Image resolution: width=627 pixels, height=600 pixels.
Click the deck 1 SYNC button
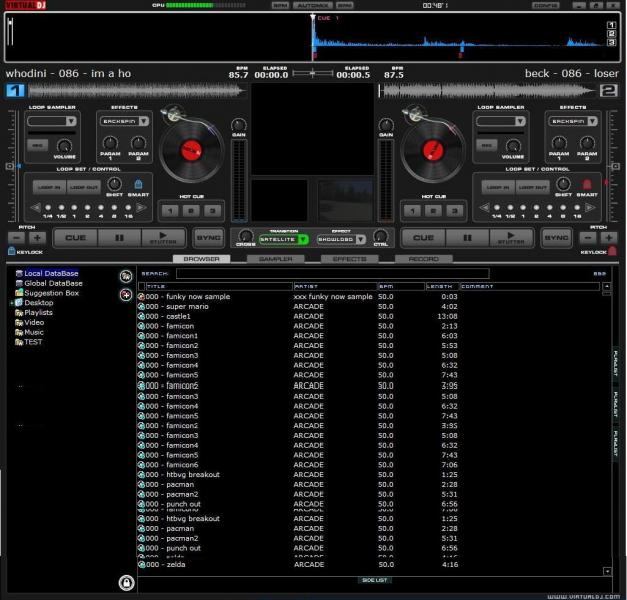[208, 238]
